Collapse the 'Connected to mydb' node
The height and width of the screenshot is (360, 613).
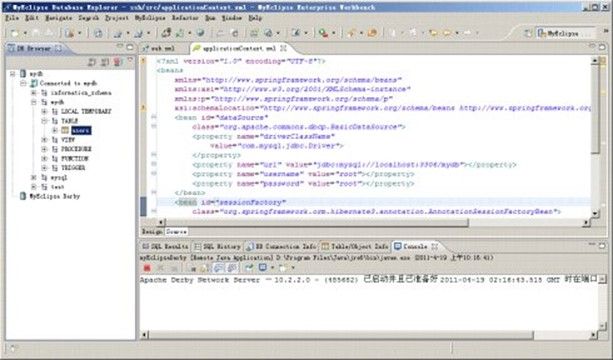(23, 83)
